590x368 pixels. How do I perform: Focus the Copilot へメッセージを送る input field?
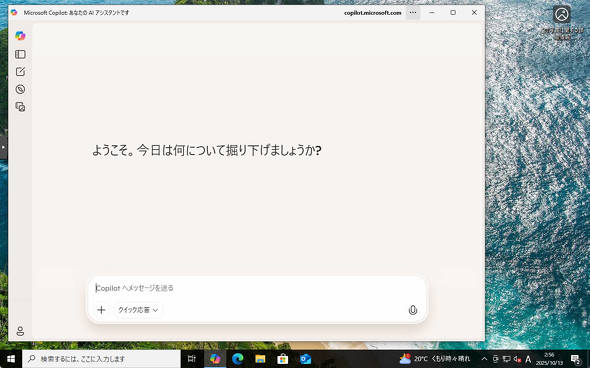point(256,288)
